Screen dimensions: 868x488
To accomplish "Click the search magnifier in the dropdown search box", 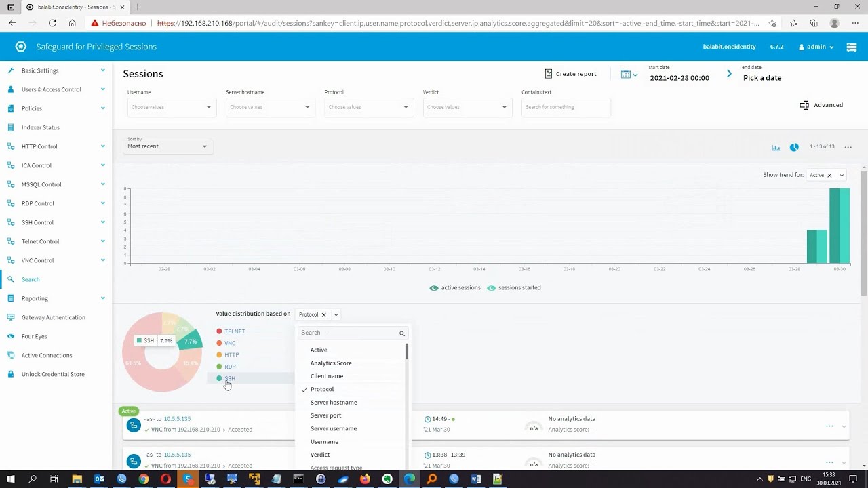I will coord(402,333).
